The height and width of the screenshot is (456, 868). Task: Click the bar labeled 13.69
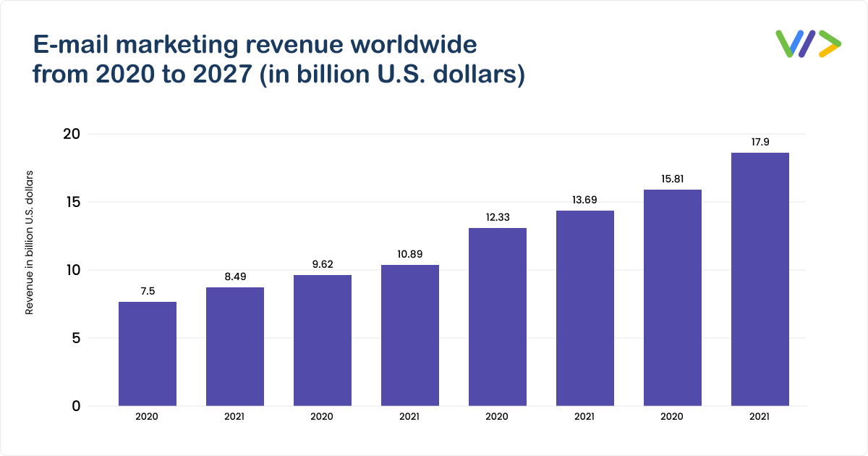[585, 308]
